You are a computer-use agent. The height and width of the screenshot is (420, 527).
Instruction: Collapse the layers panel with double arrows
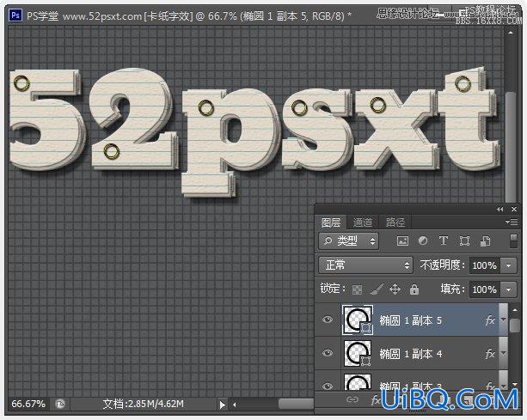click(x=500, y=210)
